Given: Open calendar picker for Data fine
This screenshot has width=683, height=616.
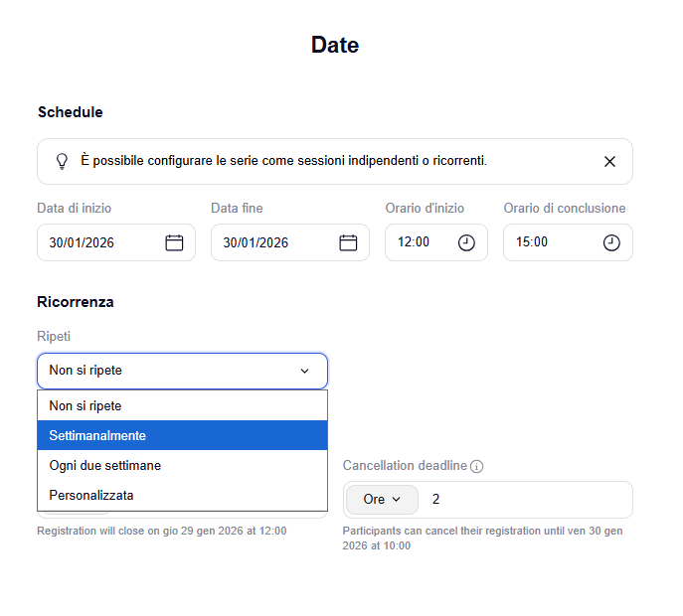Looking at the screenshot, I should [x=348, y=242].
